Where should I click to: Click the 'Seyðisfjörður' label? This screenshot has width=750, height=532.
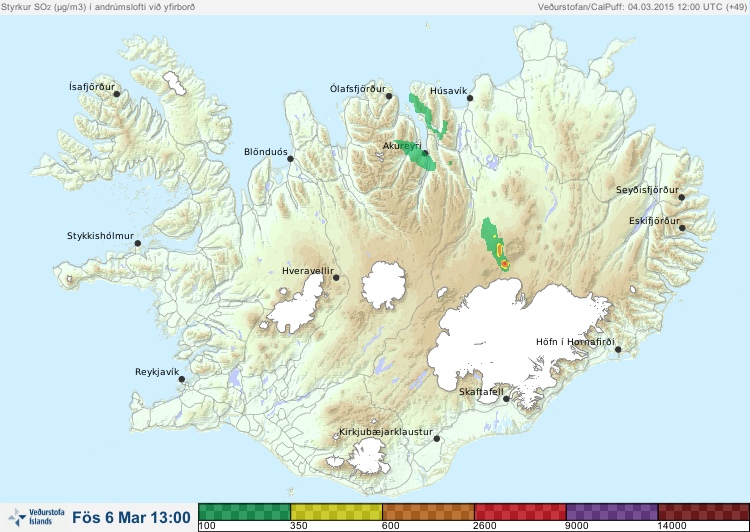point(647,190)
